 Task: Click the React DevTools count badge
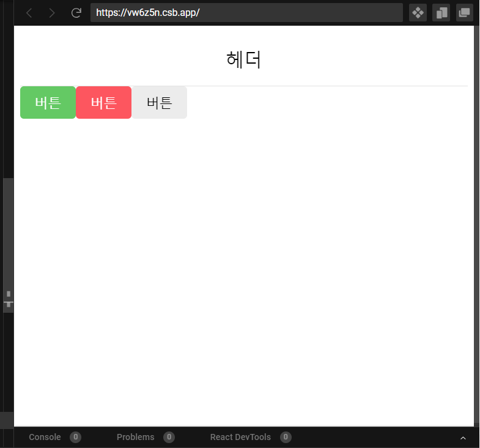tap(286, 437)
